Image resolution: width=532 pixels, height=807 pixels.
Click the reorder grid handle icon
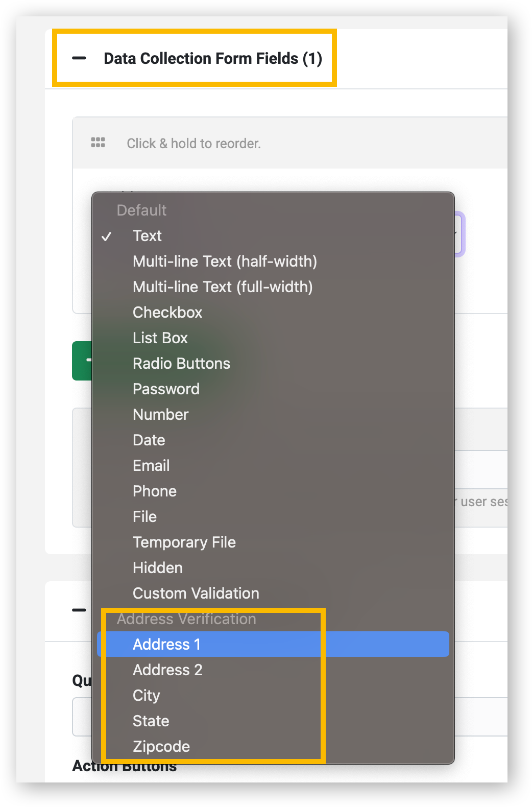pos(97,143)
